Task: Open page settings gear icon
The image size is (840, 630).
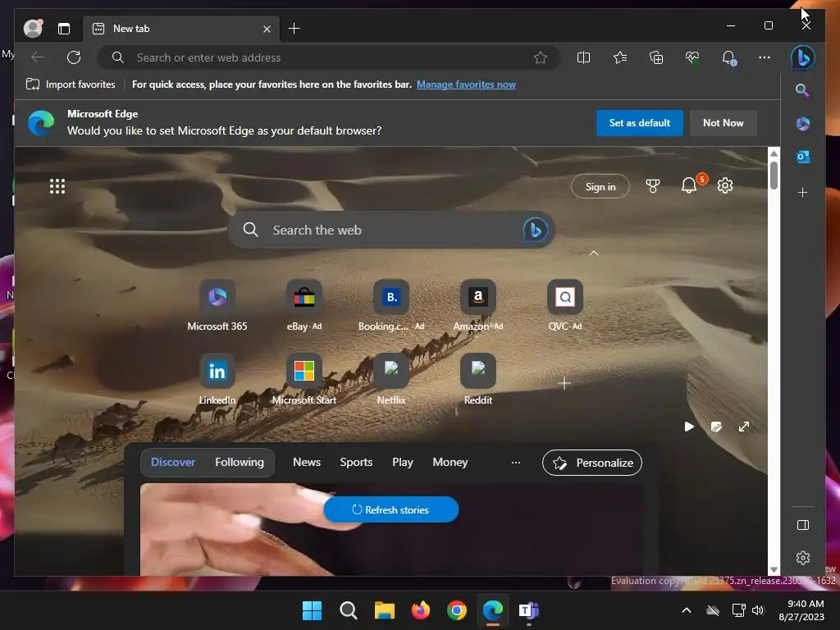Action: [x=725, y=185]
